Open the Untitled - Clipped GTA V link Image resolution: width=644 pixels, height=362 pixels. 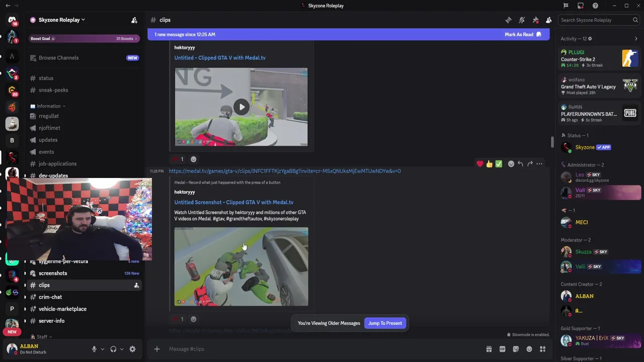pyautogui.click(x=220, y=58)
